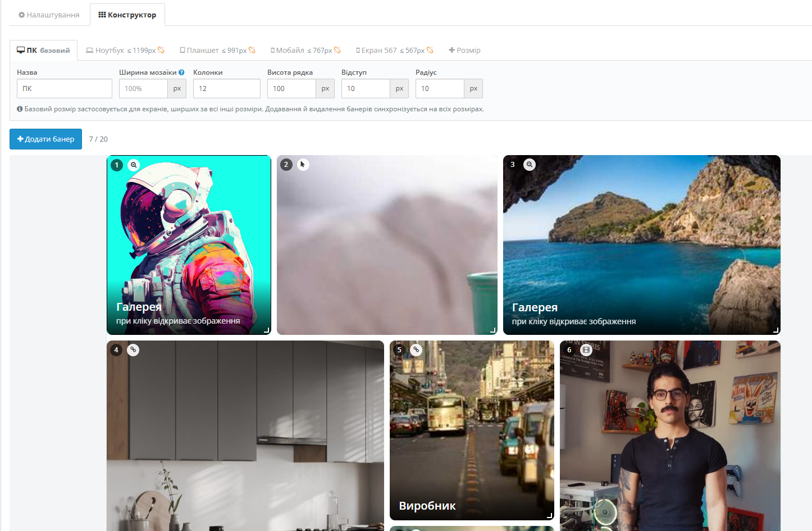
Task: Click the Галерея title on banner 3
Action: (x=535, y=307)
